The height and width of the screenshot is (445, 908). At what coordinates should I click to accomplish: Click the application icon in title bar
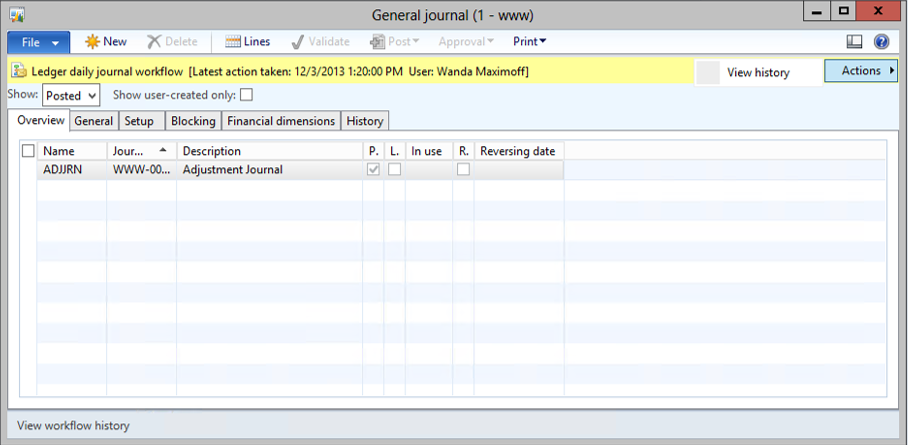17,14
